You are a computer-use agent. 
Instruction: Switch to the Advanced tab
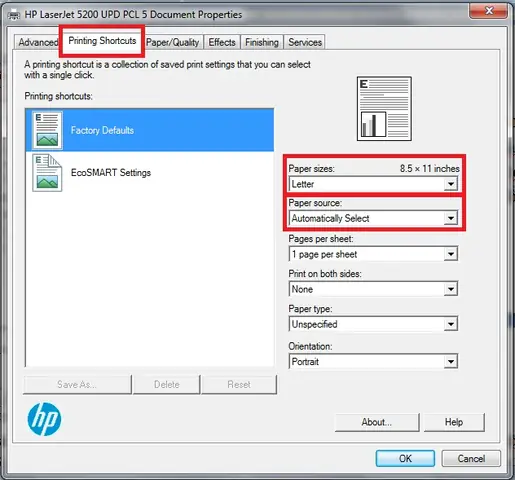[38, 42]
